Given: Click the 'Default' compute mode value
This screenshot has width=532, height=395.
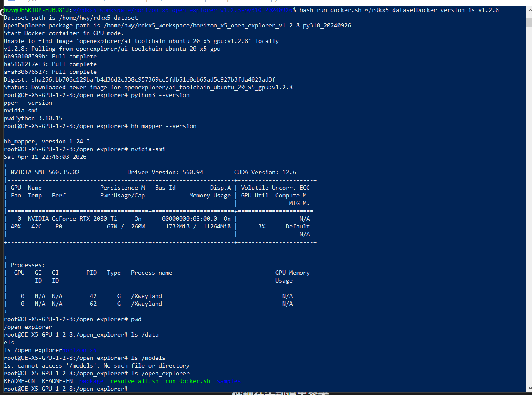Looking at the screenshot, I should click(298, 226).
